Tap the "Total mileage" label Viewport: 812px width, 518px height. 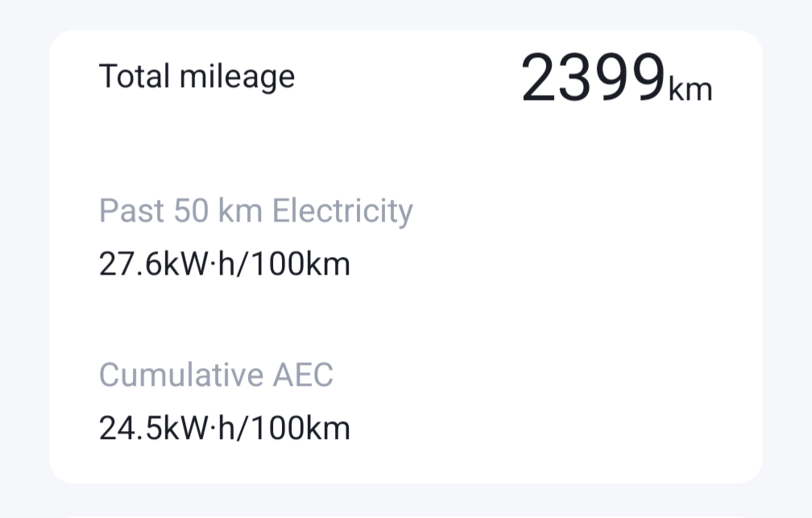197,77
